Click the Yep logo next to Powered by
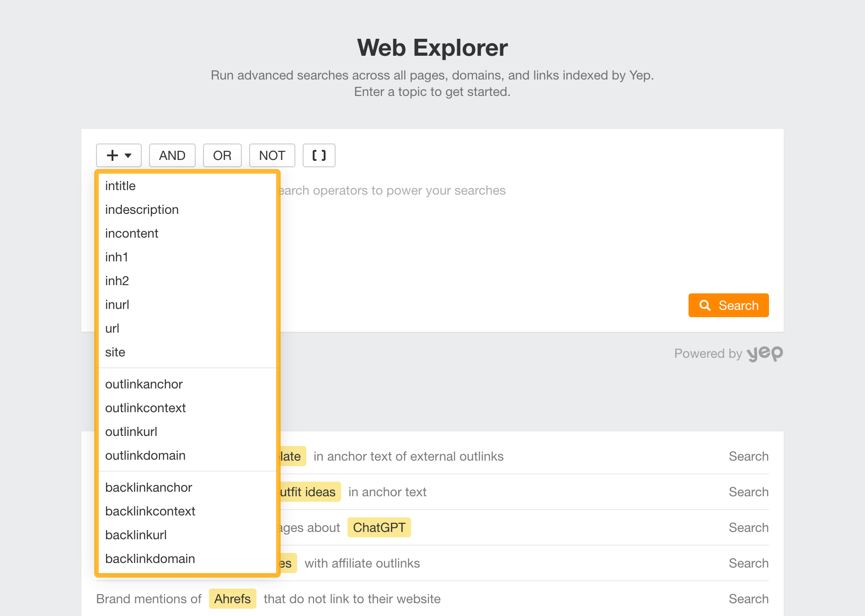 pyautogui.click(x=764, y=353)
